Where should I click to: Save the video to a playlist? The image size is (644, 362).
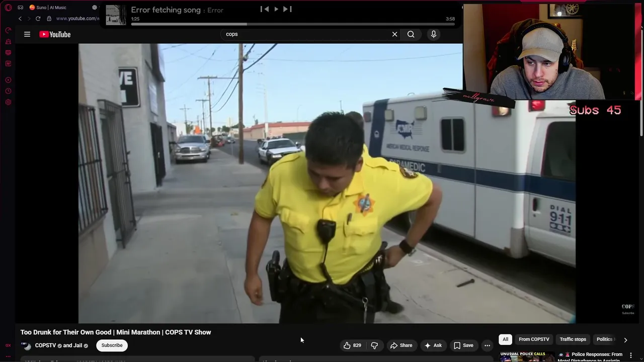coord(463,345)
